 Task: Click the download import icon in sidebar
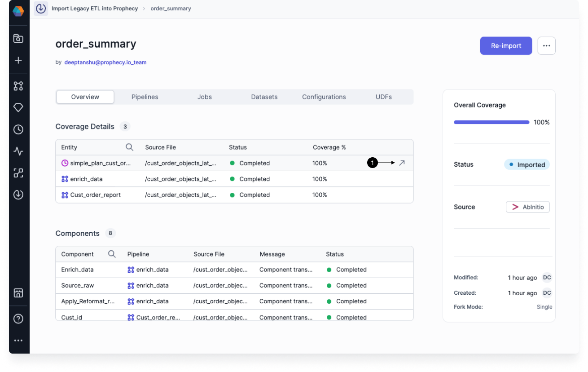pos(18,195)
